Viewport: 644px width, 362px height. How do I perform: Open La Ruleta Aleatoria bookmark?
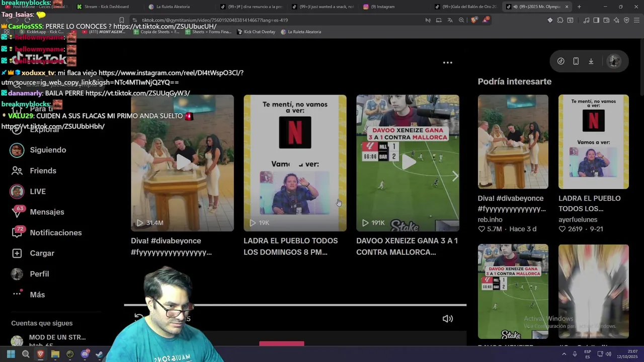click(301, 32)
